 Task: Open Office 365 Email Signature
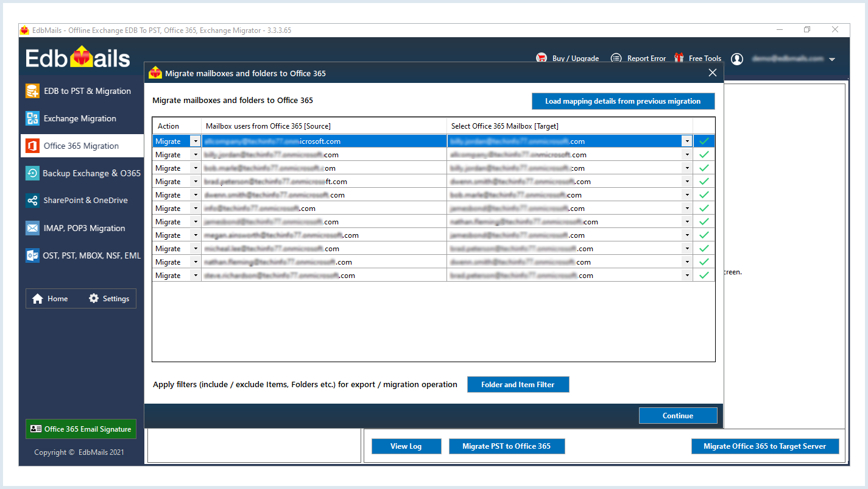(x=81, y=429)
